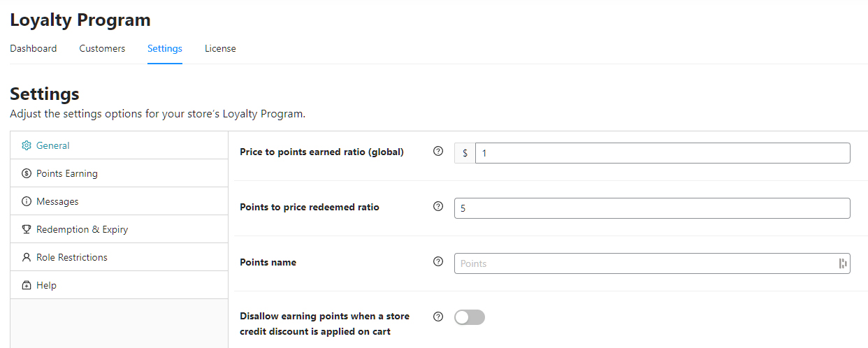
Task: Click the dollar coin icon for Points Earning
Action: (x=27, y=173)
